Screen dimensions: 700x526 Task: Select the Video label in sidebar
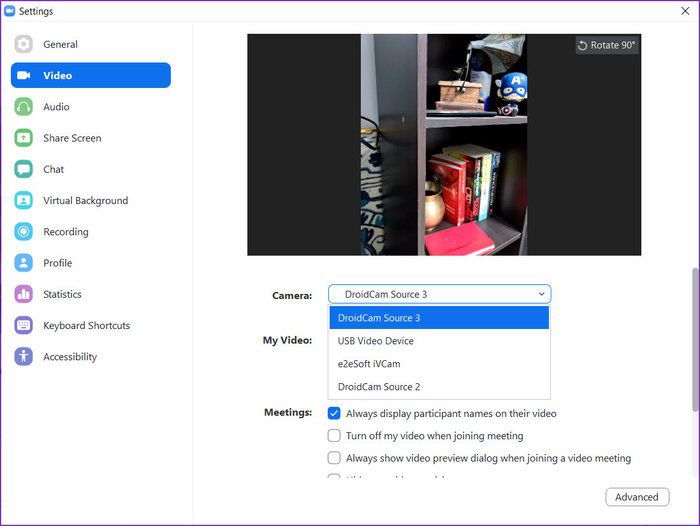click(x=58, y=75)
